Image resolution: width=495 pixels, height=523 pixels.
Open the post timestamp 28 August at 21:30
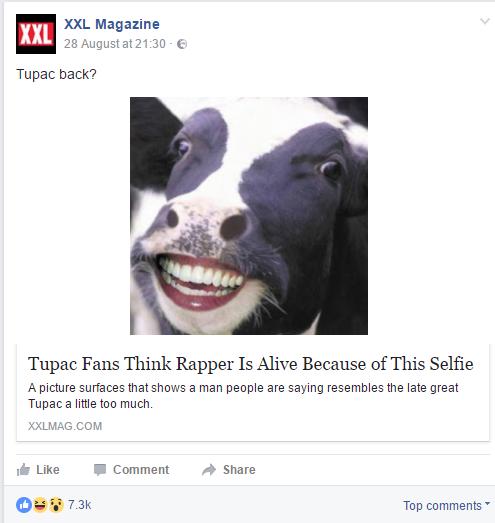click(x=115, y=44)
